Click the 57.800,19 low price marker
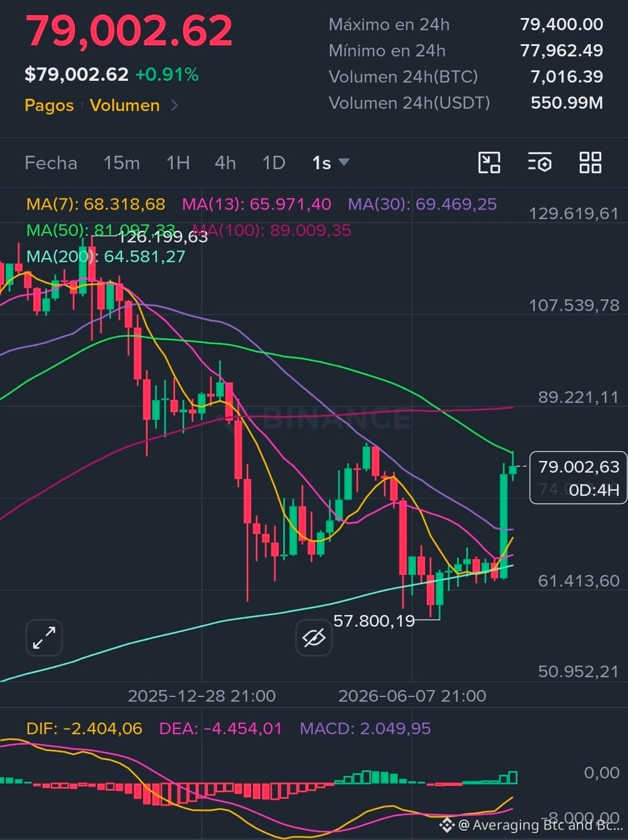This screenshot has height=840, width=628. pos(374,621)
